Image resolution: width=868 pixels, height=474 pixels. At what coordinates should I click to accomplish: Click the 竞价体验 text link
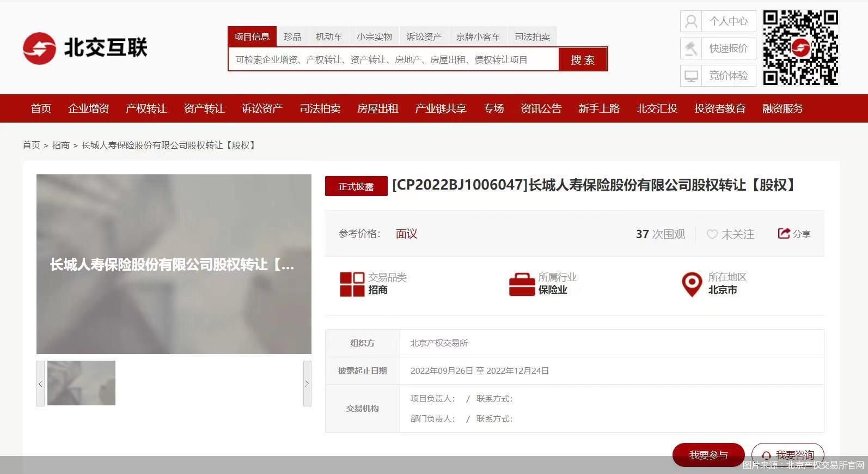coord(729,76)
